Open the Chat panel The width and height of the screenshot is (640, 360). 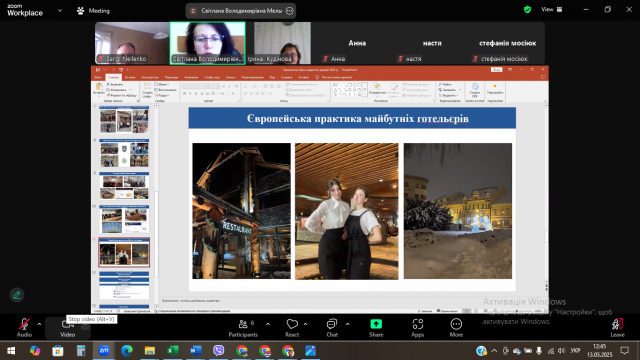coord(332,328)
